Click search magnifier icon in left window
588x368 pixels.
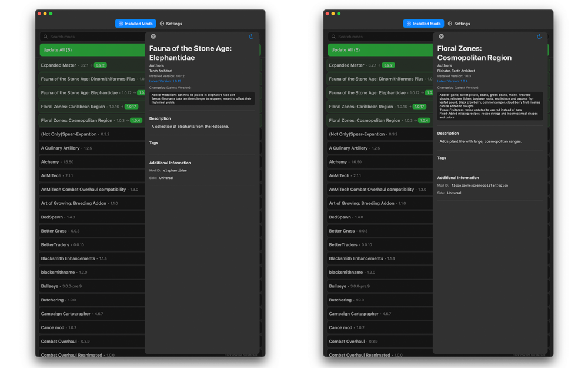45,37
